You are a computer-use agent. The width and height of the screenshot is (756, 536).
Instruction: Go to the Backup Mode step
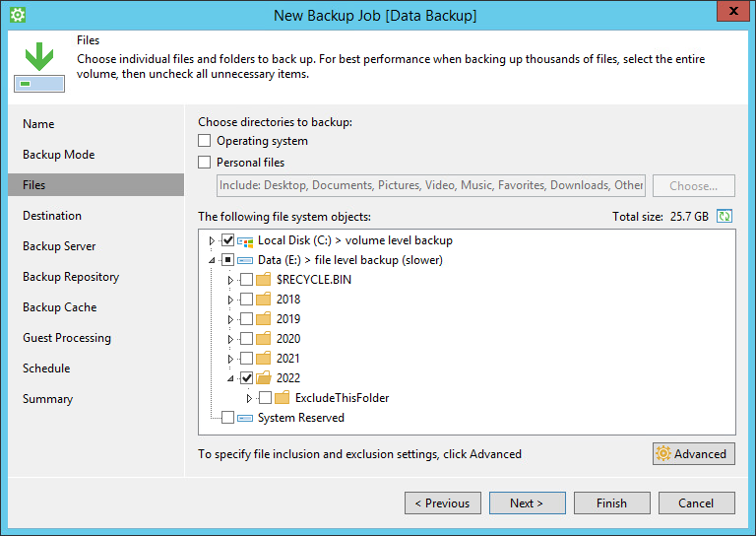coord(59,155)
